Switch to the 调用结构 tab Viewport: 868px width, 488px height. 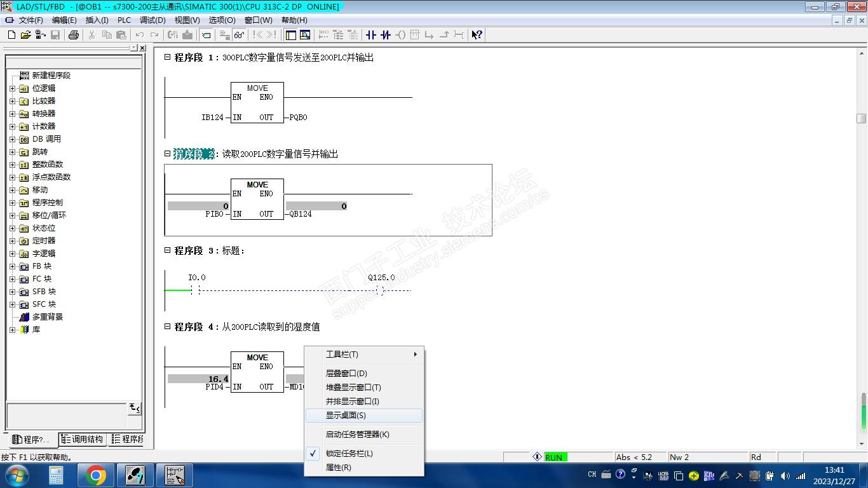point(83,439)
